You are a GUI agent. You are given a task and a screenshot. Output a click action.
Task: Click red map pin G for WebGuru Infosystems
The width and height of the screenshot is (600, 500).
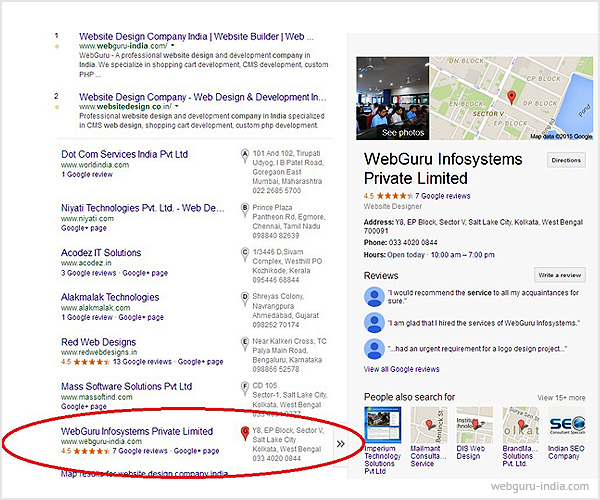click(245, 433)
